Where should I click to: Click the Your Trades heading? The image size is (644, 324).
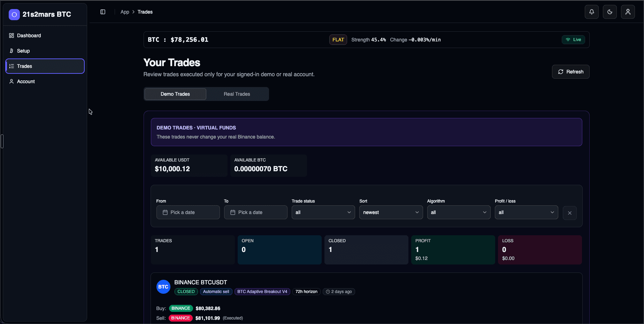[172, 63]
